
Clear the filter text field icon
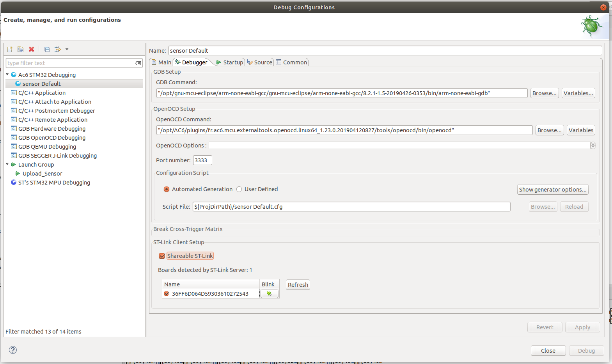click(138, 63)
